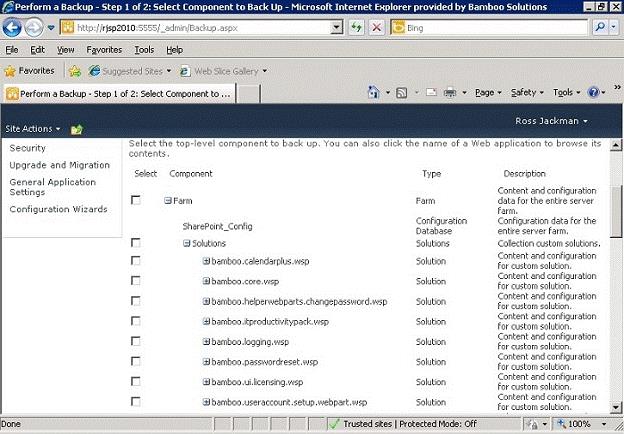Click the Navigate Up folder icon
This screenshot has width=624, height=434.
[76, 129]
